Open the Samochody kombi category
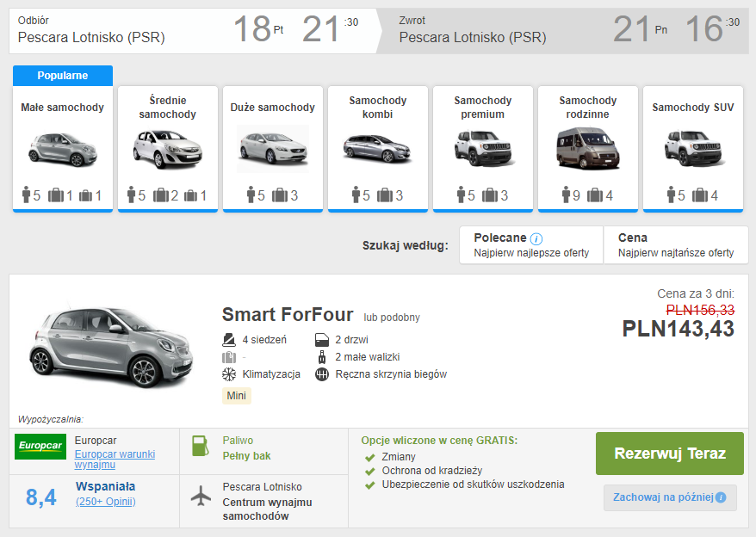The width and height of the screenshot is (756, 537). coord(378,149)
